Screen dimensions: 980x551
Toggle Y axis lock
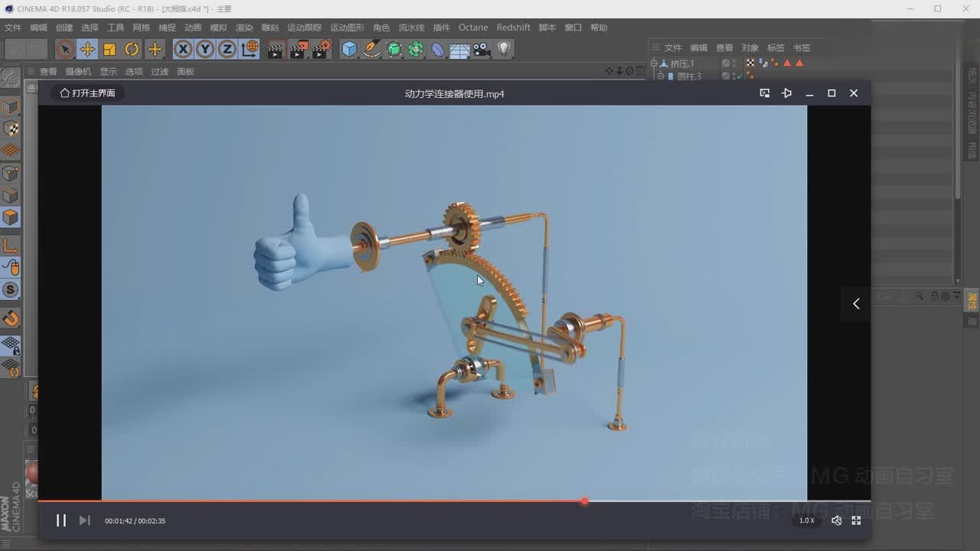coord(205,50)
